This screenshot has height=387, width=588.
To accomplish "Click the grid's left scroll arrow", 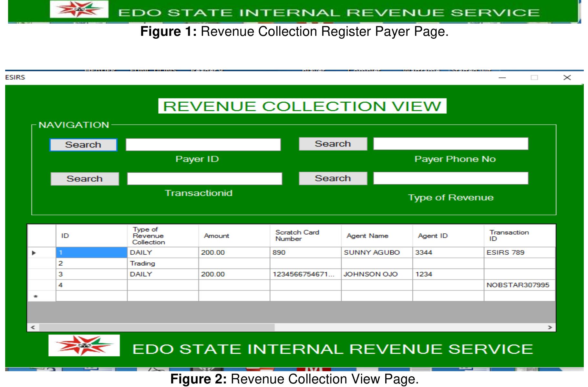I will [x=33, y=327].
